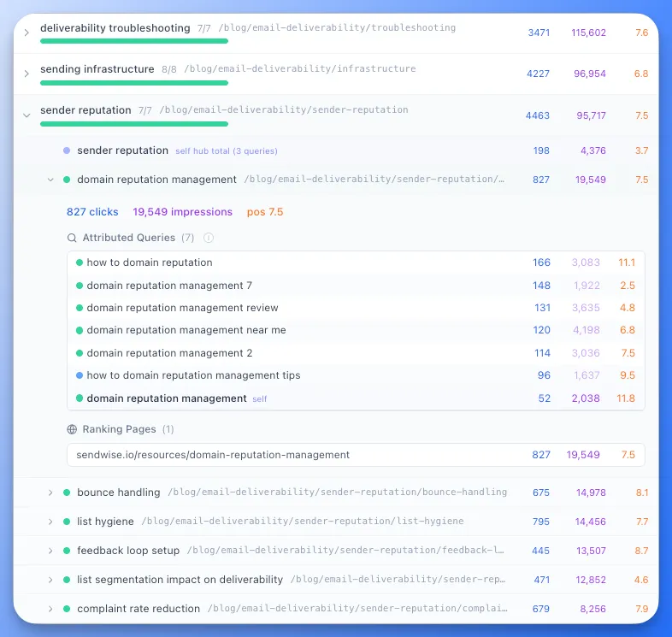The image size is (672, 637).
Task: Collapse domain reputation management details
Action: pyautogui.click(x=50, y=180)
